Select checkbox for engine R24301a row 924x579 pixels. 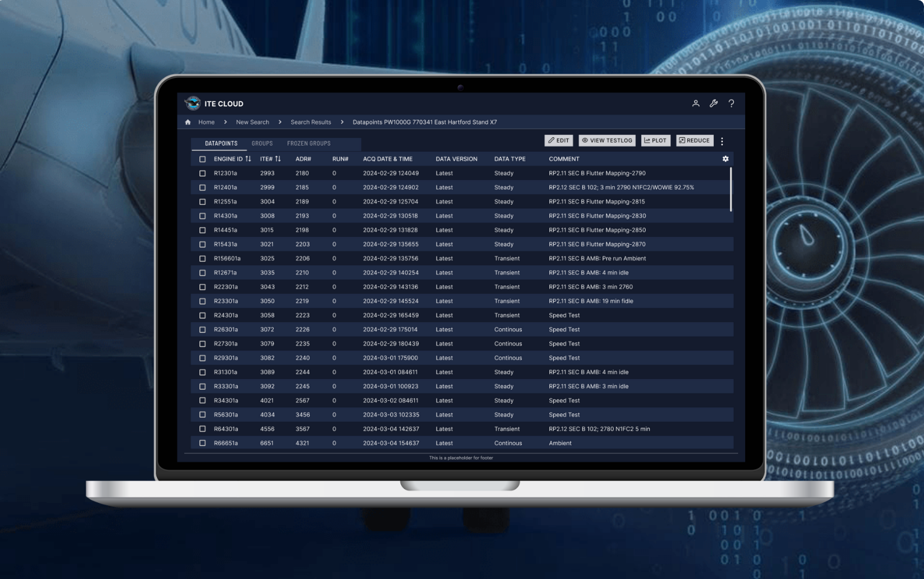(x=202, y=315)
